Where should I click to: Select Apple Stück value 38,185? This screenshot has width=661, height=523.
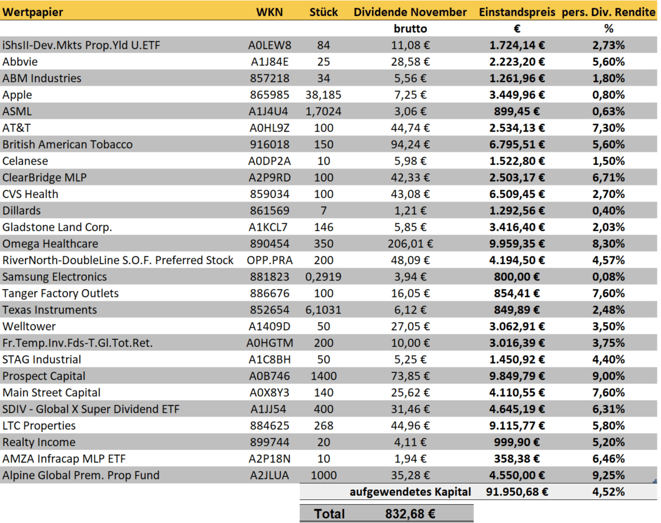tap(323, 95)
